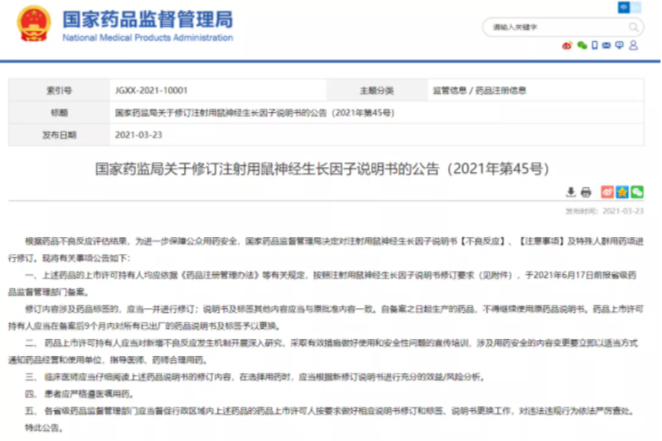The width and height of the screenshot is (662, 441).
Task: Click paragraph 四 about 患者应严格遵医嘱用药
Action: tap(80, 394)
